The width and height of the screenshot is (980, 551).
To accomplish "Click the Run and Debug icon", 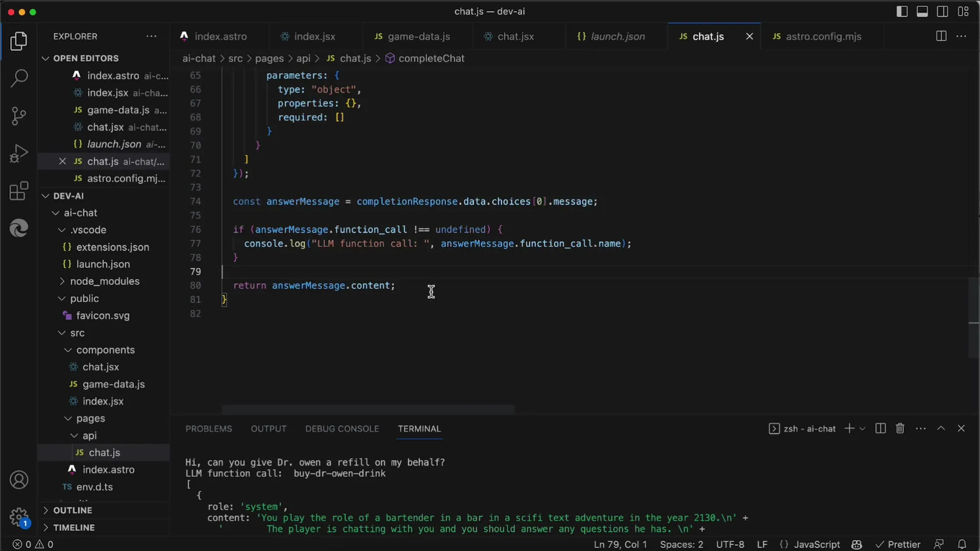I will [x=18, y=153].
